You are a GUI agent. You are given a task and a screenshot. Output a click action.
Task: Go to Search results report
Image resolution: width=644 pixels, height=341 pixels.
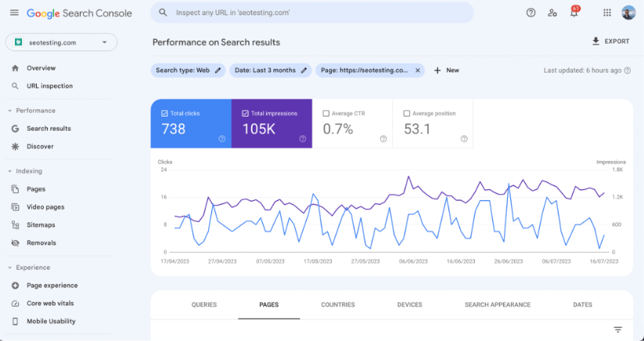pos(49,128)
